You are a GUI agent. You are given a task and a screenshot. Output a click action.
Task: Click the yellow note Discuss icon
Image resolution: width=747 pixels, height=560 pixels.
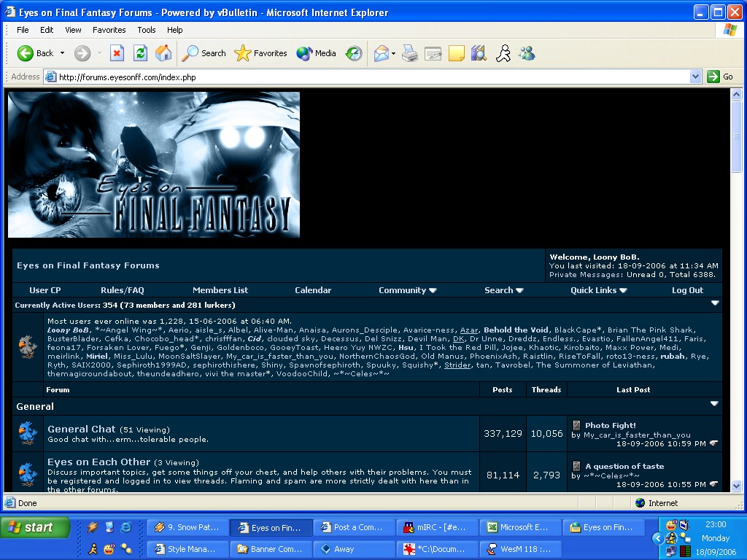click(457, 53)
